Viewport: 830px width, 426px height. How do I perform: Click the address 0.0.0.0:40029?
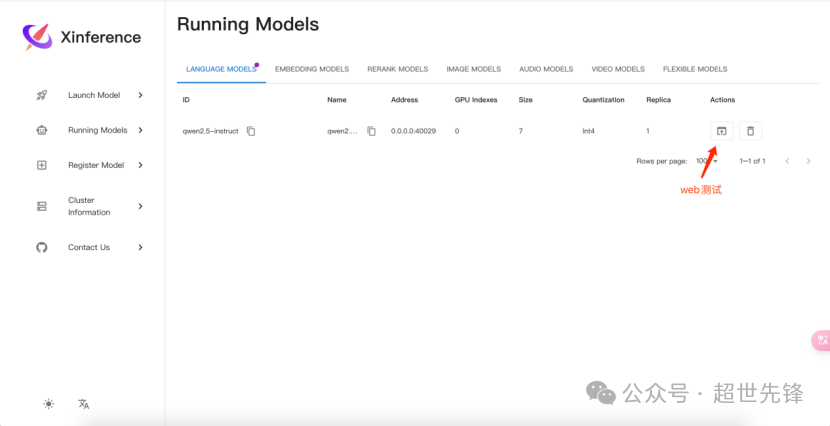(413, 131)
